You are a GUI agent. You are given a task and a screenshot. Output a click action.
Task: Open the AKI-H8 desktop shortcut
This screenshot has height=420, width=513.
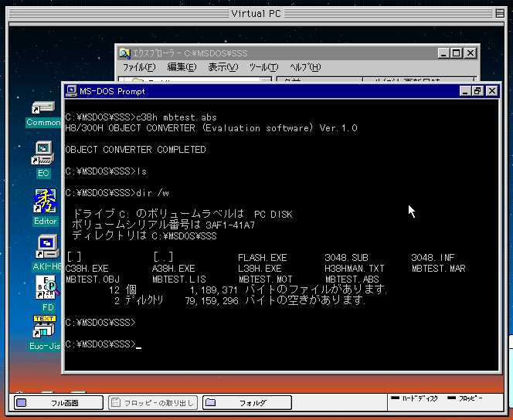point(48,247)
